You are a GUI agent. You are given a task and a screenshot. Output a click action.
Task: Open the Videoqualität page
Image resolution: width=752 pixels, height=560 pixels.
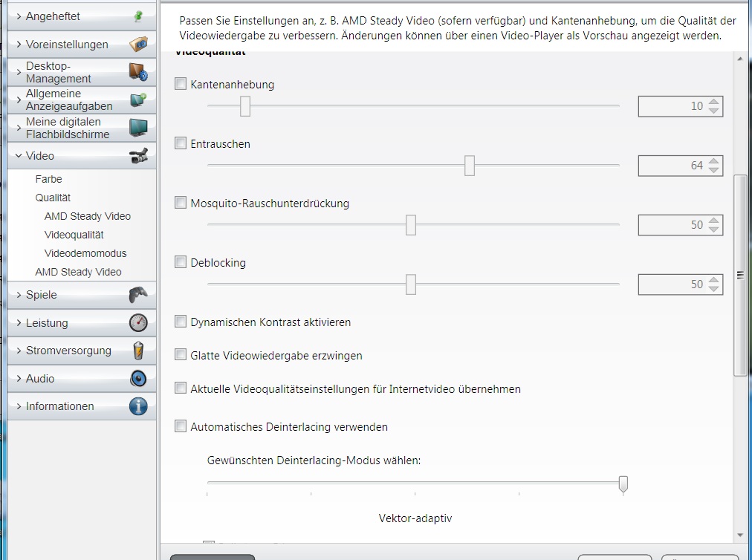click(74, 235)
